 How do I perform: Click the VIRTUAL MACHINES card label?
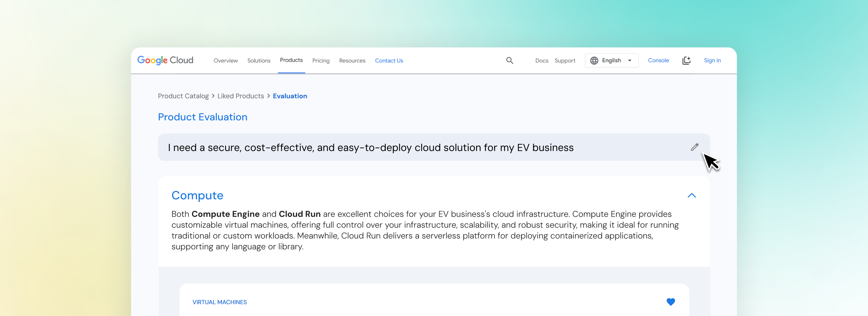pos(219,302)
